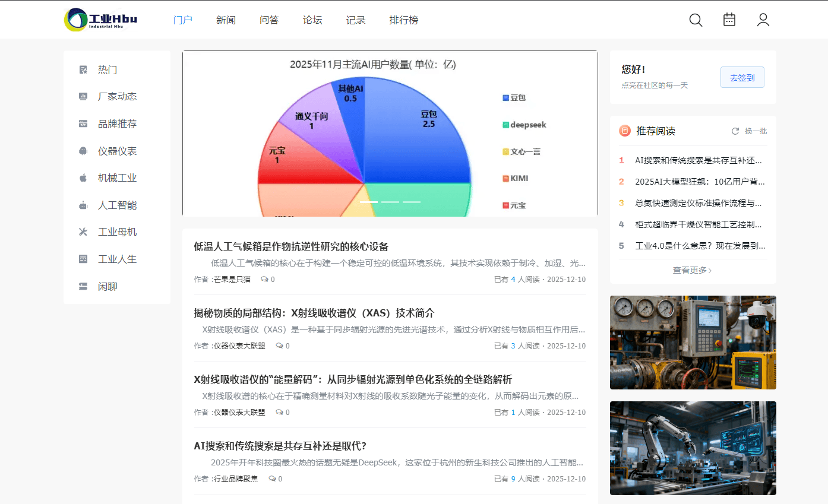The image size is (828, 504).
Task: Click the 去签到 button
Action: click(x=742, y=77)
